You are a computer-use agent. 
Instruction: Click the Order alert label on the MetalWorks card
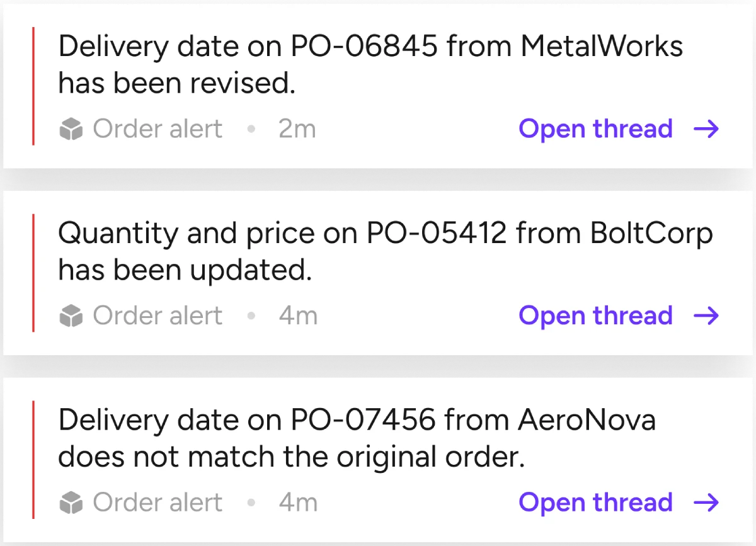pos(157,130)
